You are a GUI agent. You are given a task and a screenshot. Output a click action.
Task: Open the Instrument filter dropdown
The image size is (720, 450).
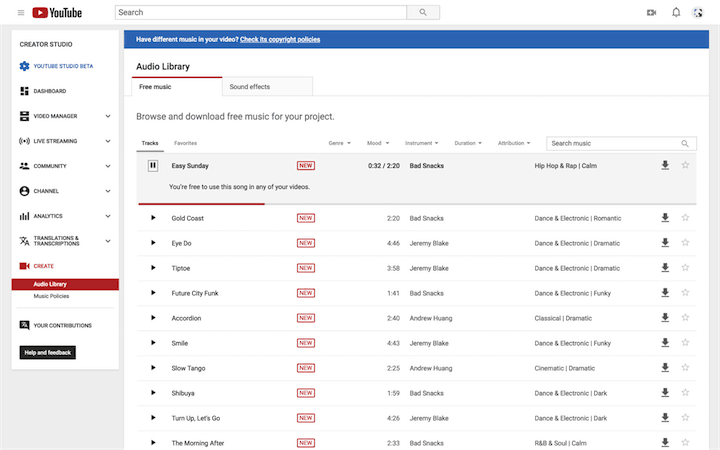pyautogui.click(x=422, y=143)
